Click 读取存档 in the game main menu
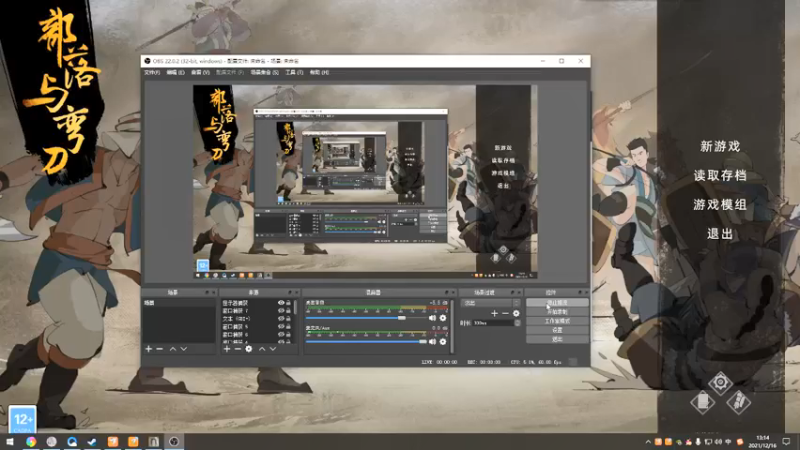 click(720, 176)
